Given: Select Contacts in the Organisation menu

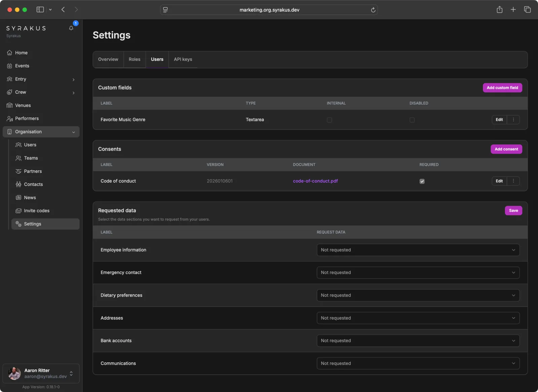Looking at the screenshot, I should click(x=33, y=184).
